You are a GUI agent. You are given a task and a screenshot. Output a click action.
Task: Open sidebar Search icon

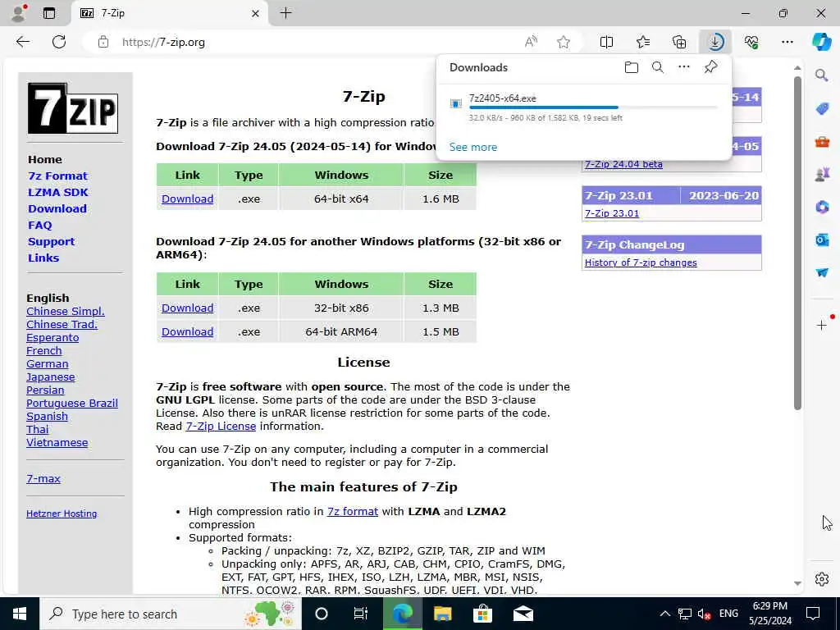[822, 75]
